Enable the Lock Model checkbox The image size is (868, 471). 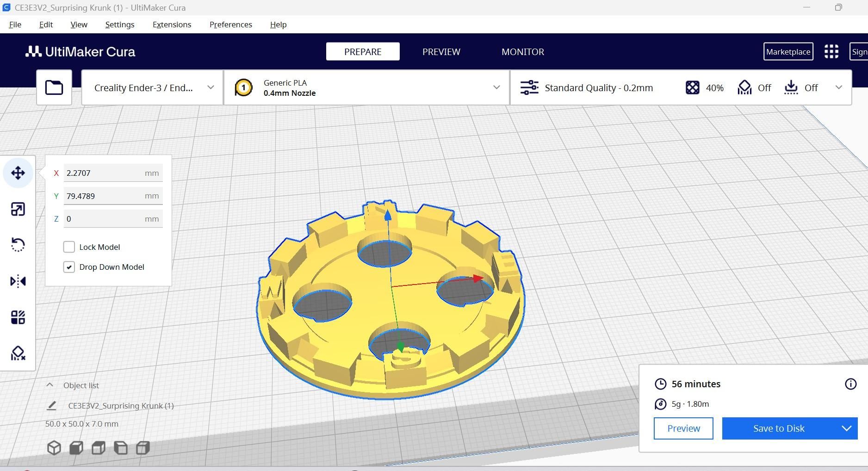tap(69, 247)
